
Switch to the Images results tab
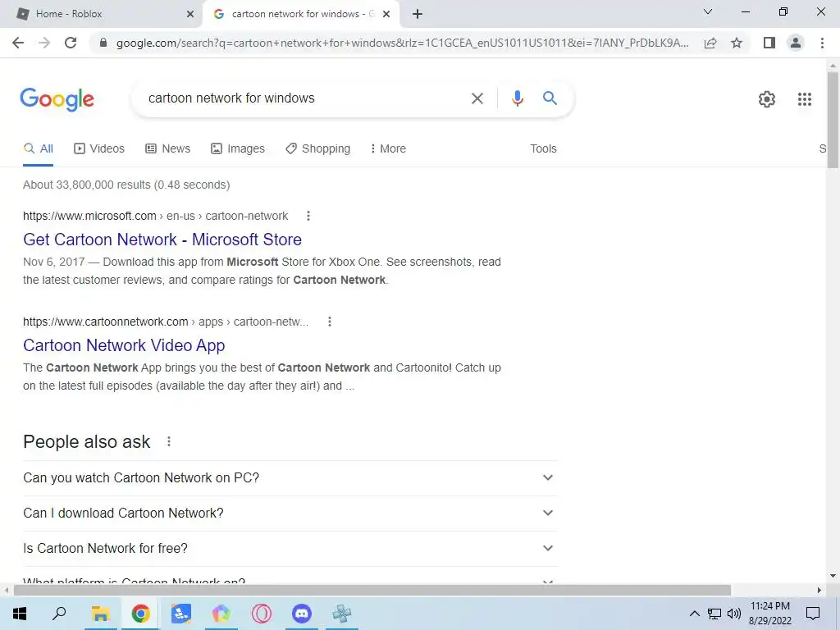coord(238,148)
